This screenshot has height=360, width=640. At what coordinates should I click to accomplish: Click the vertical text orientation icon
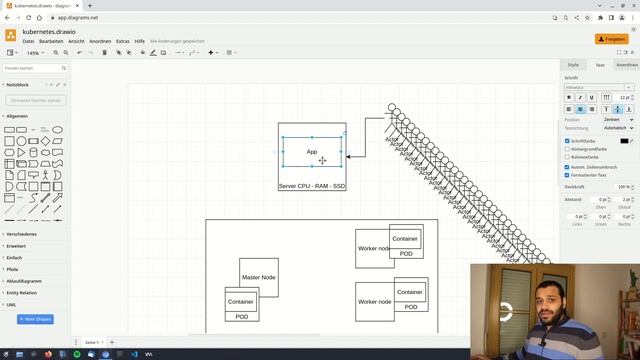click(607, 98)
